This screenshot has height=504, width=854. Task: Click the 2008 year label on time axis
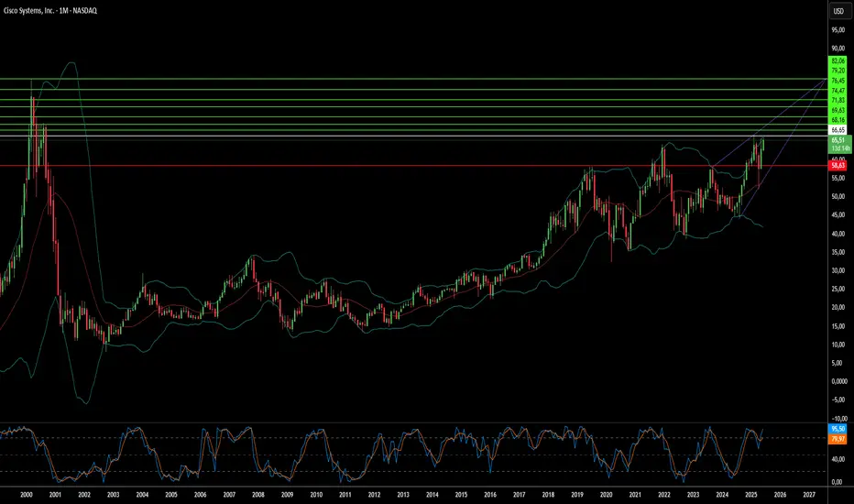click(258, 495)
